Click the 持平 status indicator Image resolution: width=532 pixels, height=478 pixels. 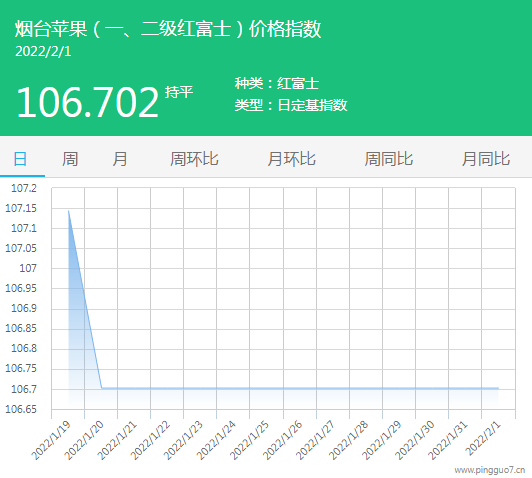coord(179,92)
